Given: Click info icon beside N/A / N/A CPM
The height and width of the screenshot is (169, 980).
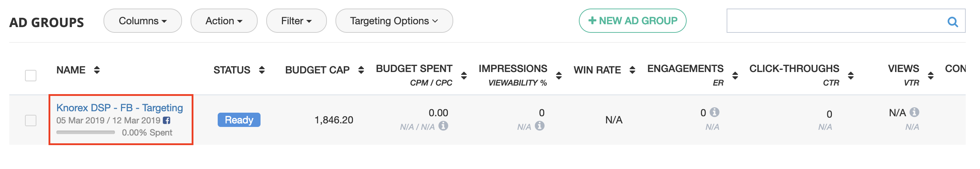Looking at the screenshot, I should (443, 126).
